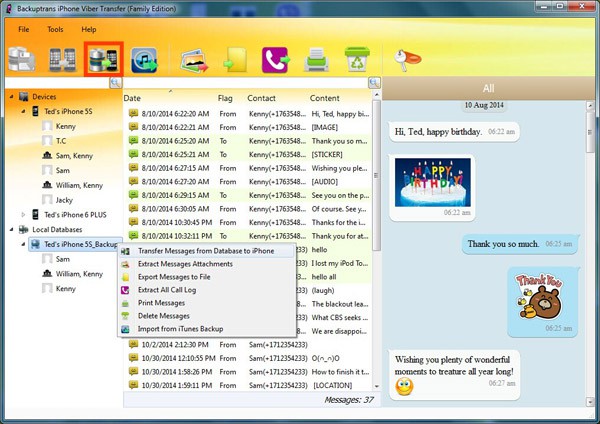This screenshot has height=424, width=600.
Task: Click the chat preview vertical scrollbar
Action: 590,132
